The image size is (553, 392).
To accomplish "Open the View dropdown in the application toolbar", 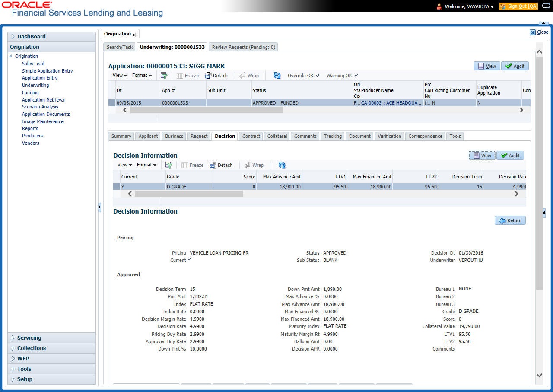I will 120,76.
